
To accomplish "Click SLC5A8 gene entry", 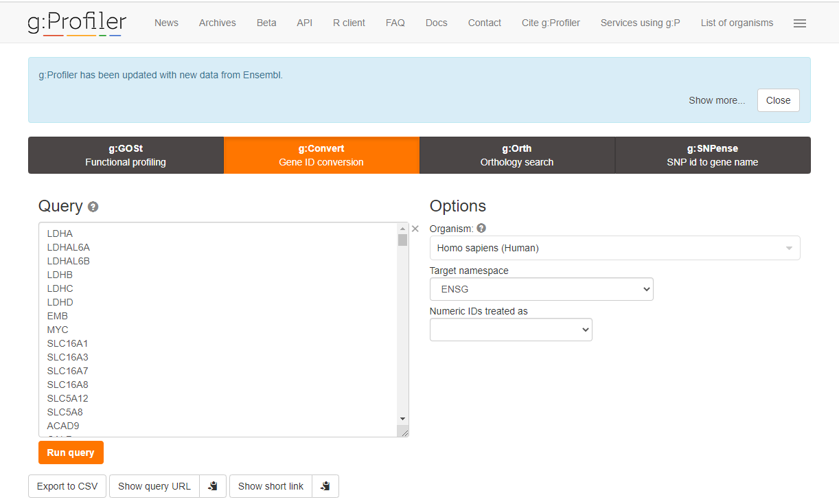I will tap(65, 412).
